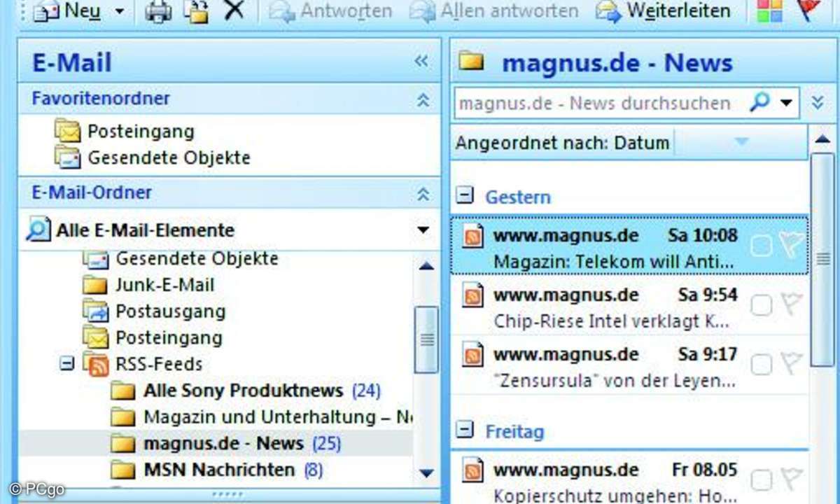840x504 pixels.
Task: Select MSN Nachrichten feed folder
Action: click(x=218, y=470)
